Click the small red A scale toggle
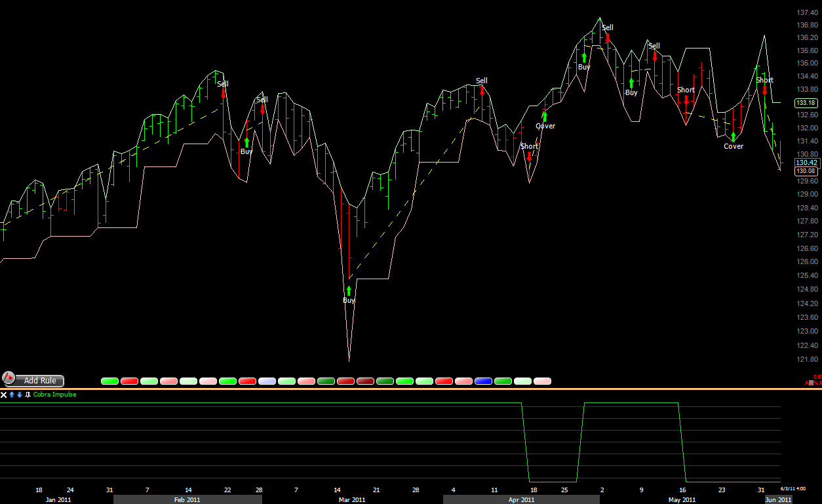Viewport: 822px width, 504px height. click(x=807, y=383)
